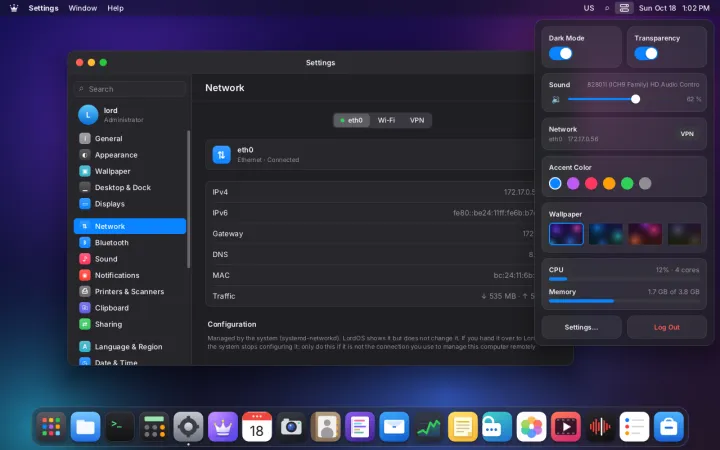
Task: Open Printers & Scanners settings
Action: pyautogui.click(x=130, y=292)
